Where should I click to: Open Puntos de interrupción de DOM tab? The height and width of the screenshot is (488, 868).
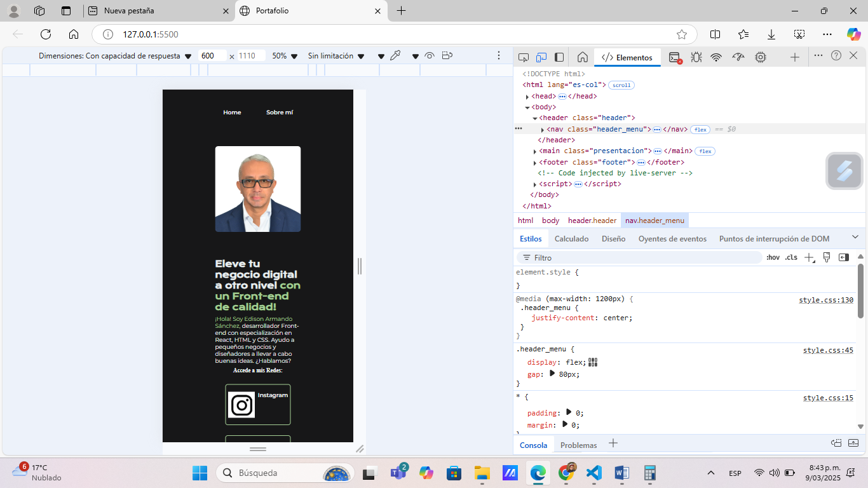(774, 239)
